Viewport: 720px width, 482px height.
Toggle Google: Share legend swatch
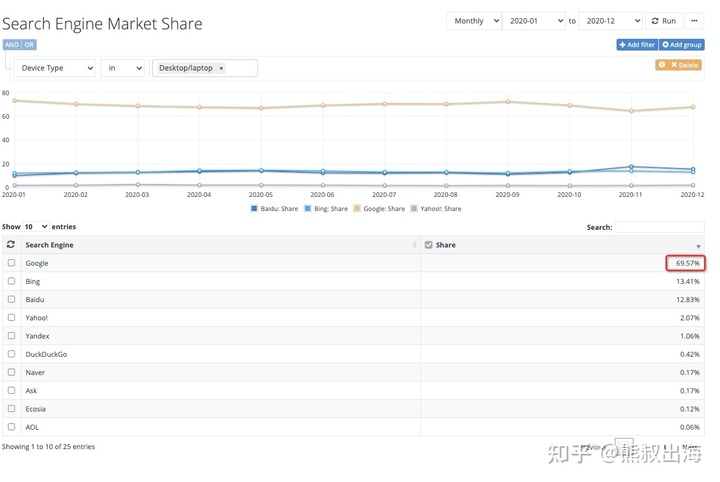point(357,209)
